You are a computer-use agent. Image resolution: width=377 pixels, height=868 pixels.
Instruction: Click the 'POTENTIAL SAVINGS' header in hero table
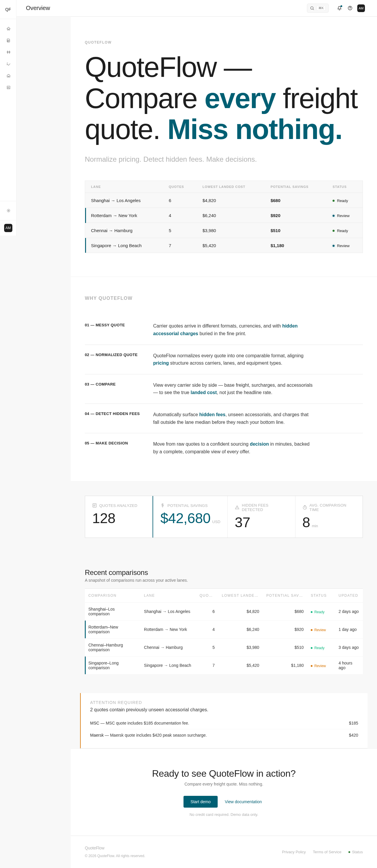click(x=289, y=187)
